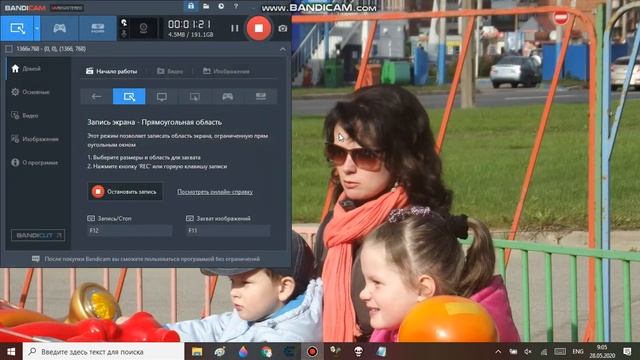
Task: Toggle the webcam overlay icon
Action: [x=143, y=28]
